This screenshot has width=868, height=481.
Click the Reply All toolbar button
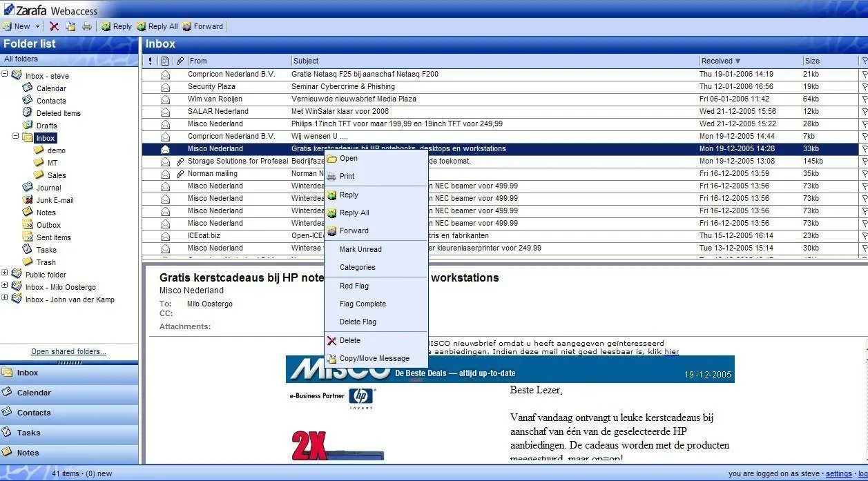pos(157,26)
